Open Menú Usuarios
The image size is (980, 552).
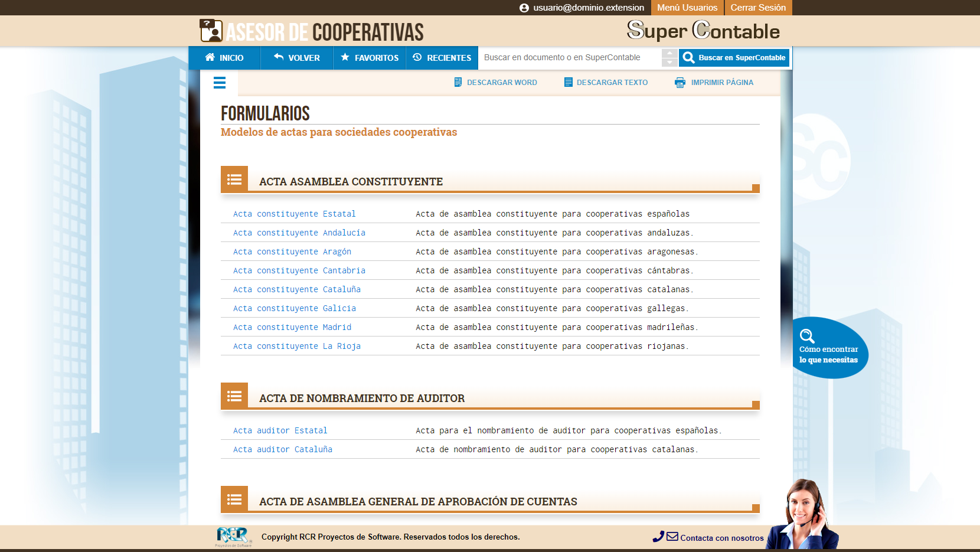pos(687,8)
